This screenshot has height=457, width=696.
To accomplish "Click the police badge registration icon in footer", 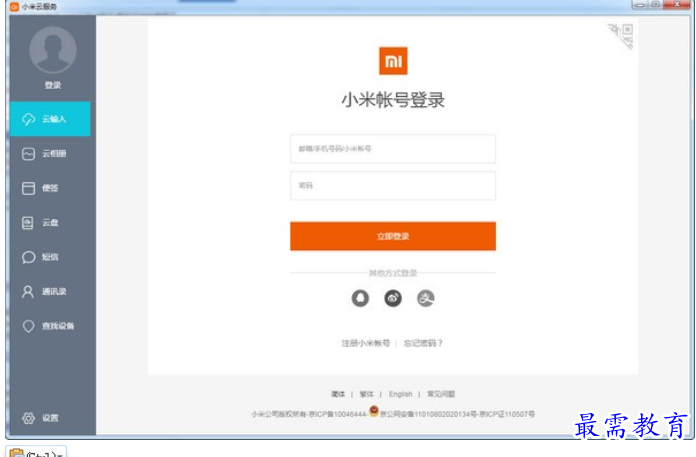I will coord(374,411).
